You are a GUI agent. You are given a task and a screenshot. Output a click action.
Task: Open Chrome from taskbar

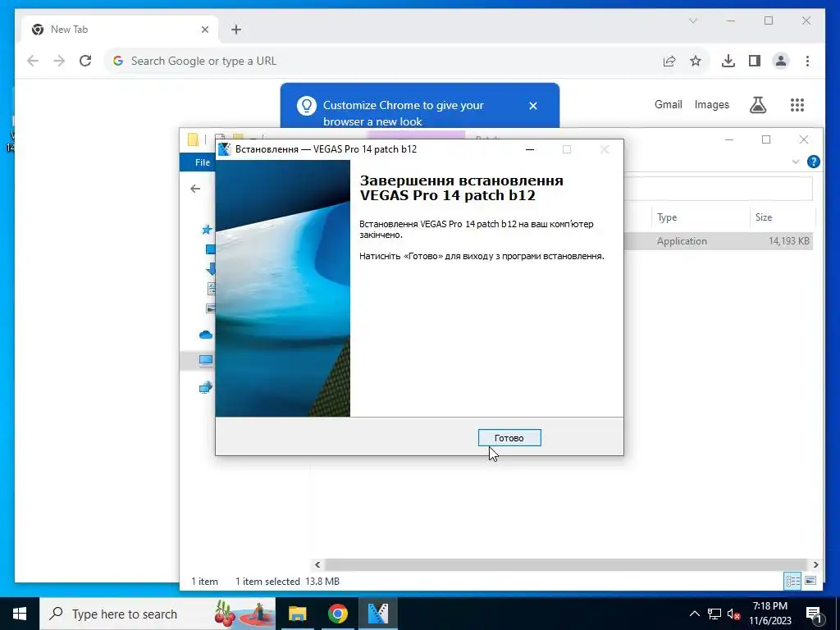(x=337, y=614)
